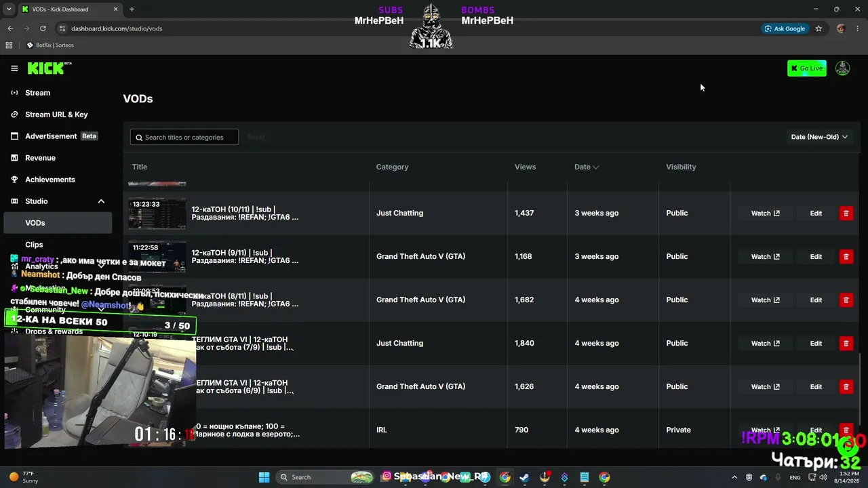Close the VODs - Kick Dashboard tab
868x488 pixels.
115,9
